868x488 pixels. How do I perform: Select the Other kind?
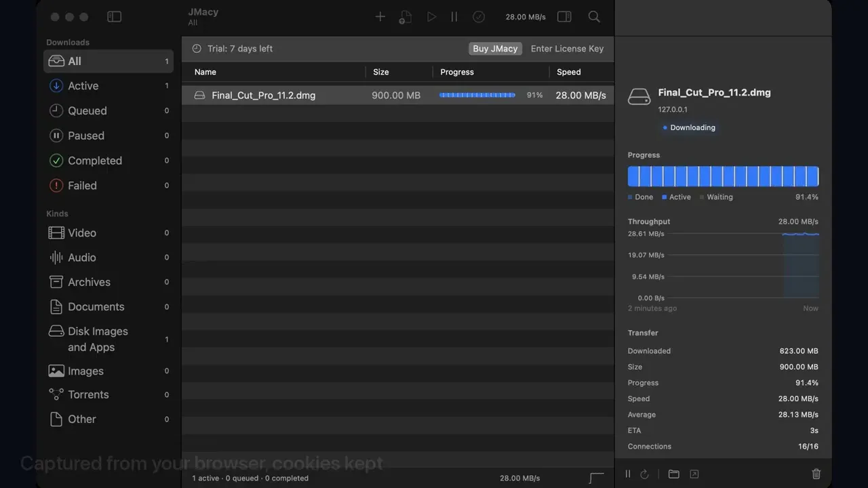click(108, 419)
